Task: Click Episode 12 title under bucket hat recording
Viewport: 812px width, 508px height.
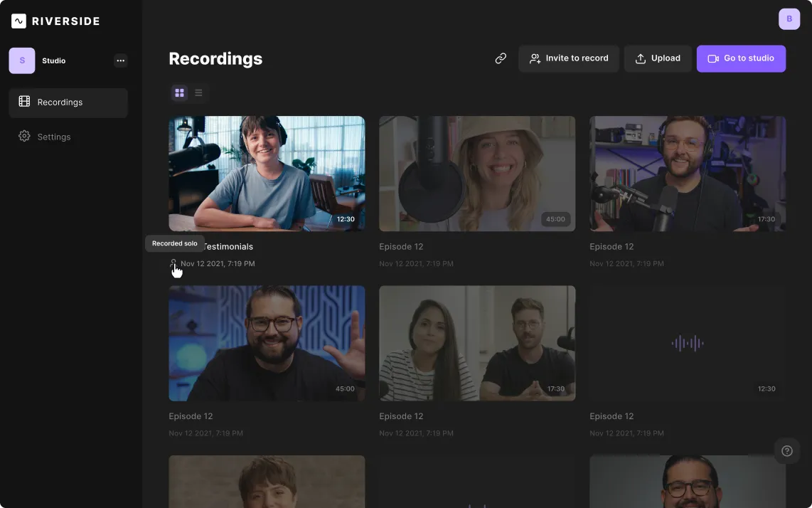Action: [401, 247]
